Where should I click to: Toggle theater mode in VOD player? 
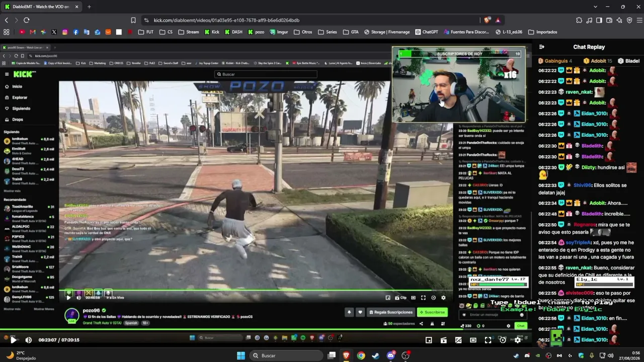(x=473, y=340)
